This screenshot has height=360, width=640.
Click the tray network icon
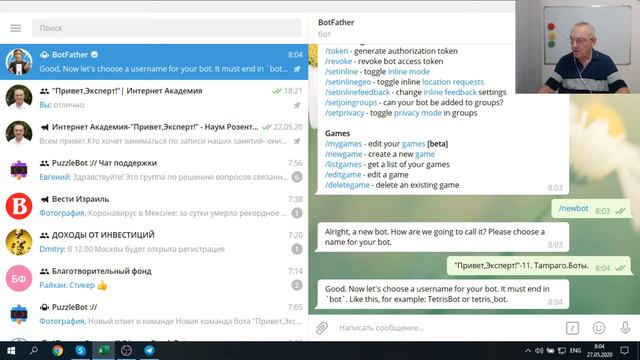[x=562, y=351]
